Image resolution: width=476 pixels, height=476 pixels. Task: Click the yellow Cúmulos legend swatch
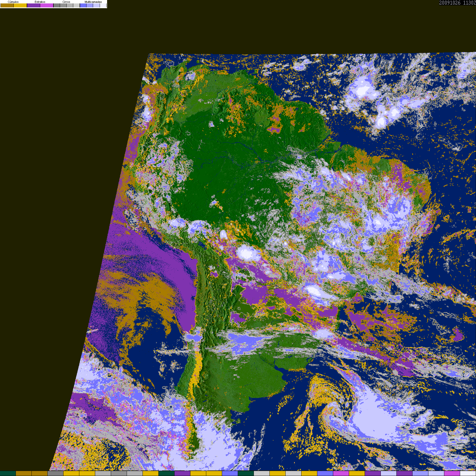pyautogui.click(x=20, y=5)
